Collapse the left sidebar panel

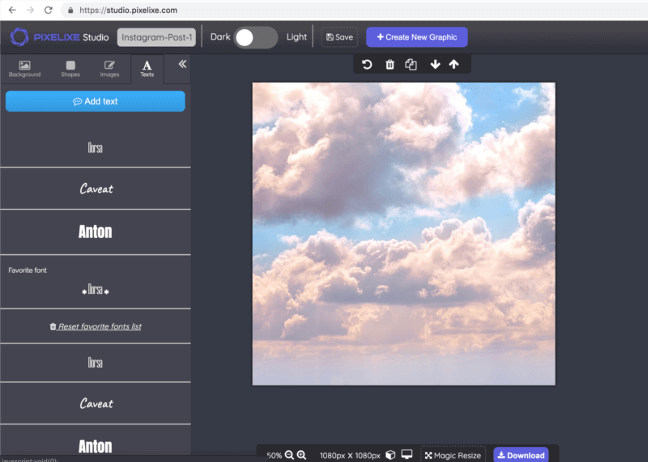182,64
